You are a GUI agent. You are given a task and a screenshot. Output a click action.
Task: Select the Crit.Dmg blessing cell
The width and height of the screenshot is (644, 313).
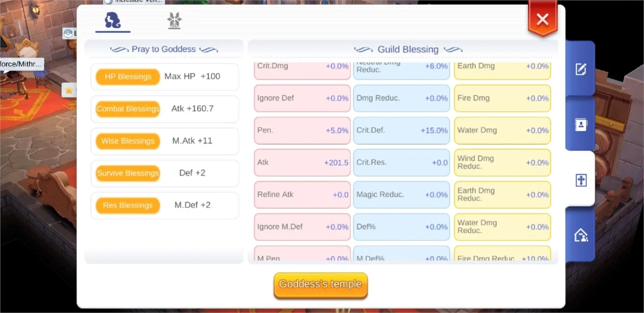[302, 70]
